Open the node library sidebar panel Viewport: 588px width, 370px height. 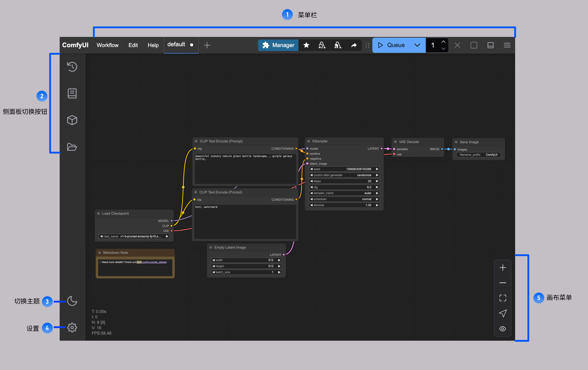(x=72, y=94)
